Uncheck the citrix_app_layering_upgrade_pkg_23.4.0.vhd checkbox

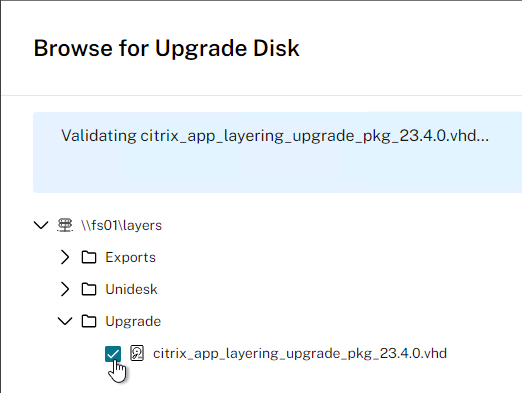113,354
